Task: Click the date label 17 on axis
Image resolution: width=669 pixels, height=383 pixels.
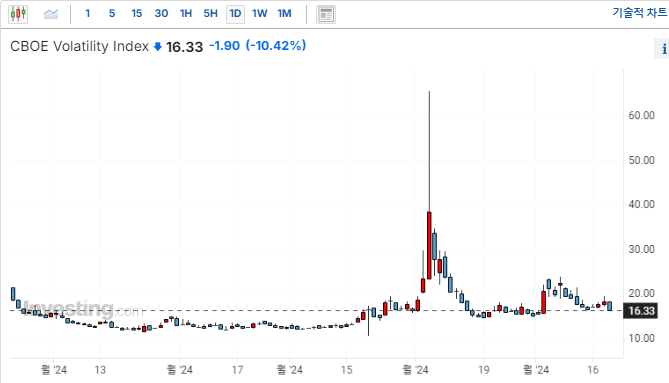Action: click(237, 370)
